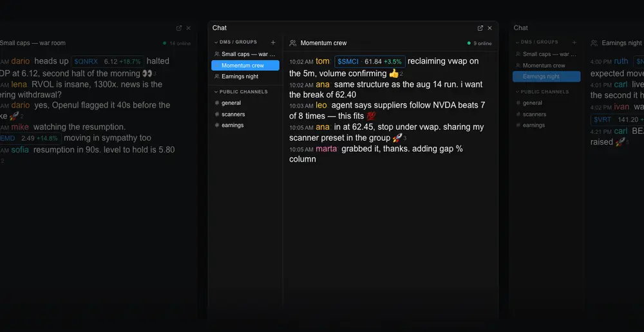This screenshot has width=644, height=332.
Task: Click username ivan in Earnings night chat
Action: point(621,107)
